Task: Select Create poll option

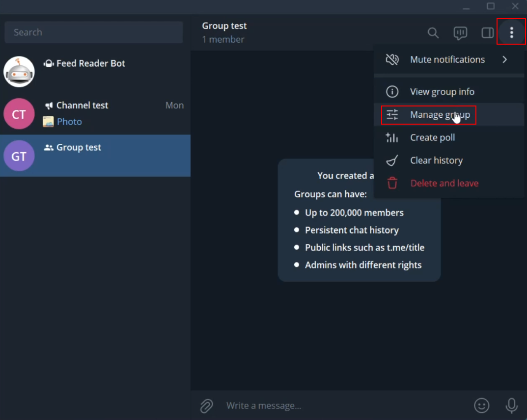Action: (432, 137)
